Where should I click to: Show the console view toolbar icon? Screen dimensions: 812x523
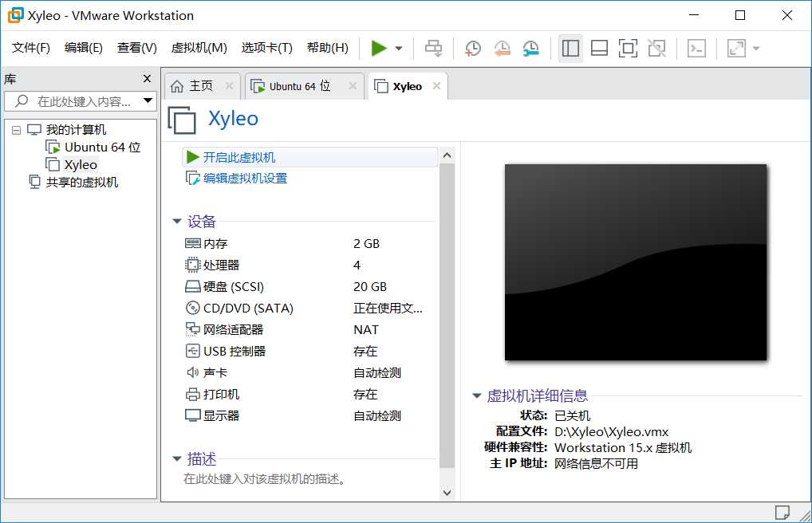click(696, 48)
